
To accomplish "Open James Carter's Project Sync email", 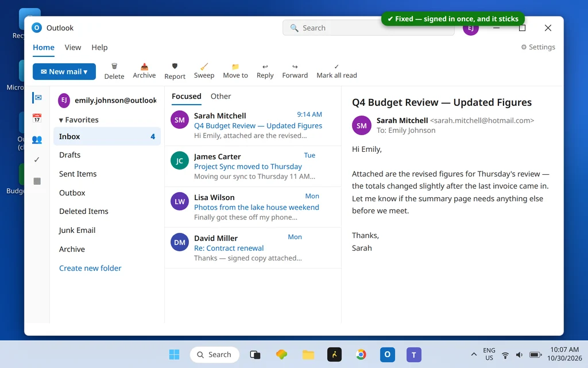I will [253, 166].
